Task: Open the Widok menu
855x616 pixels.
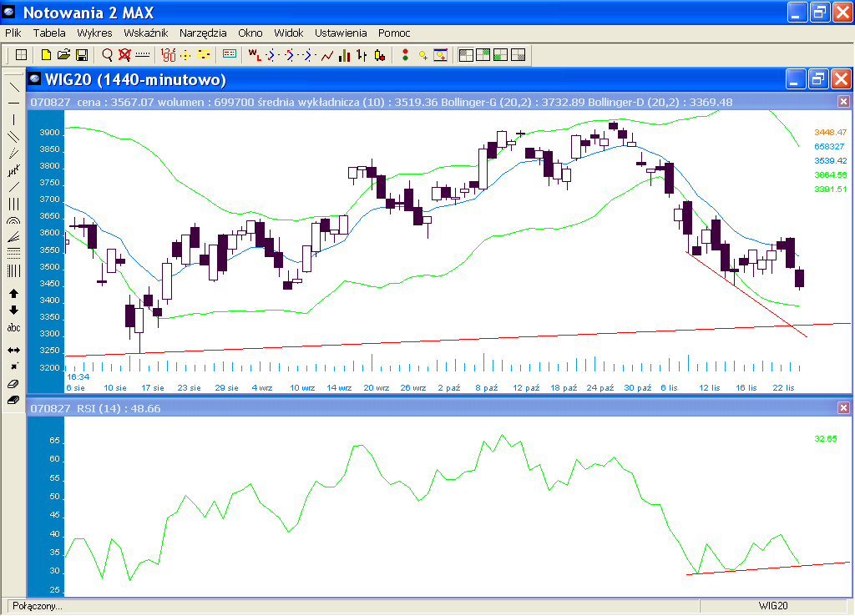Action: point(288,33)
